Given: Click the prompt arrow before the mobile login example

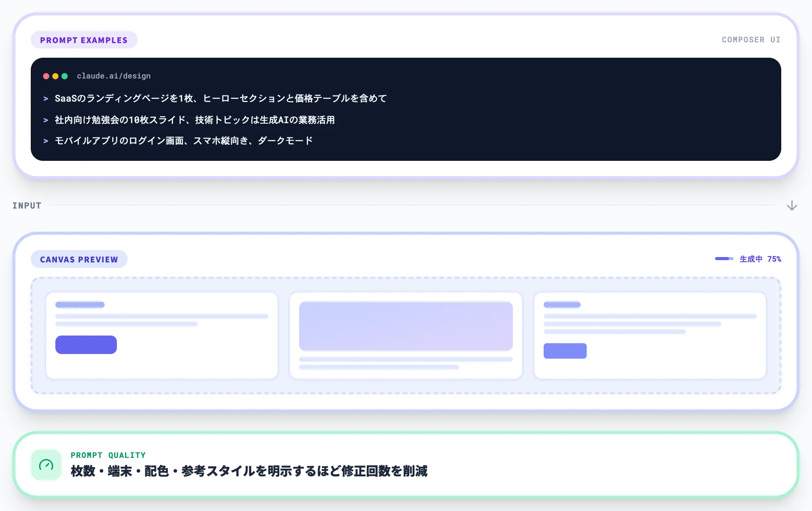Looking at the screenshot, I should 46,140.
